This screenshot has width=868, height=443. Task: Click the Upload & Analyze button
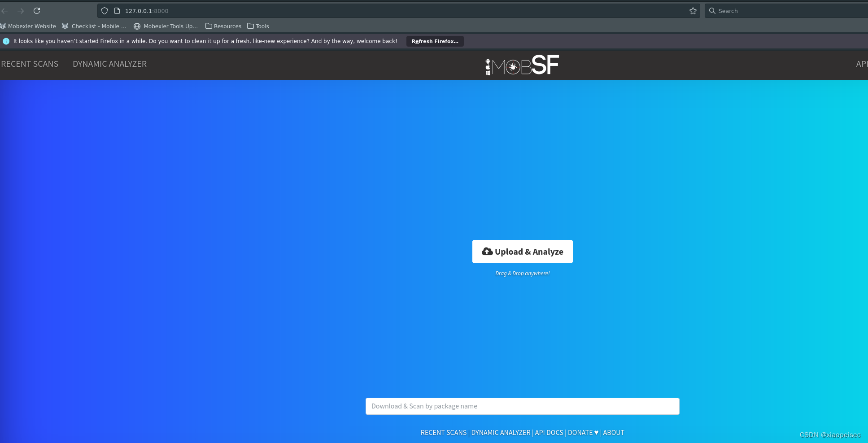(522, 252)
